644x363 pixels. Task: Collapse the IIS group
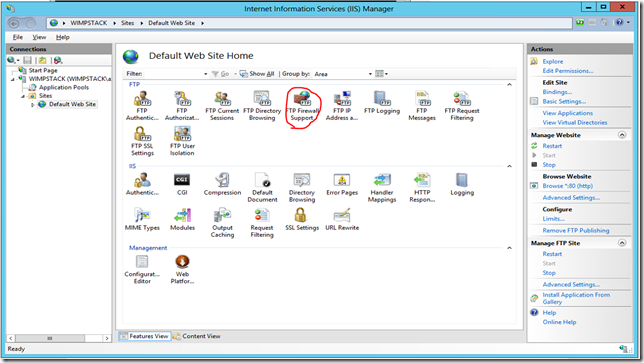509,166
